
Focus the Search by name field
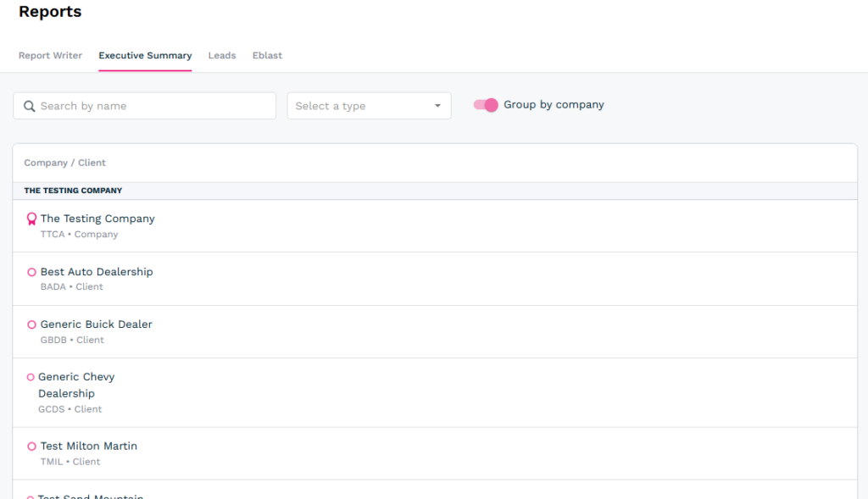[153, 106]
